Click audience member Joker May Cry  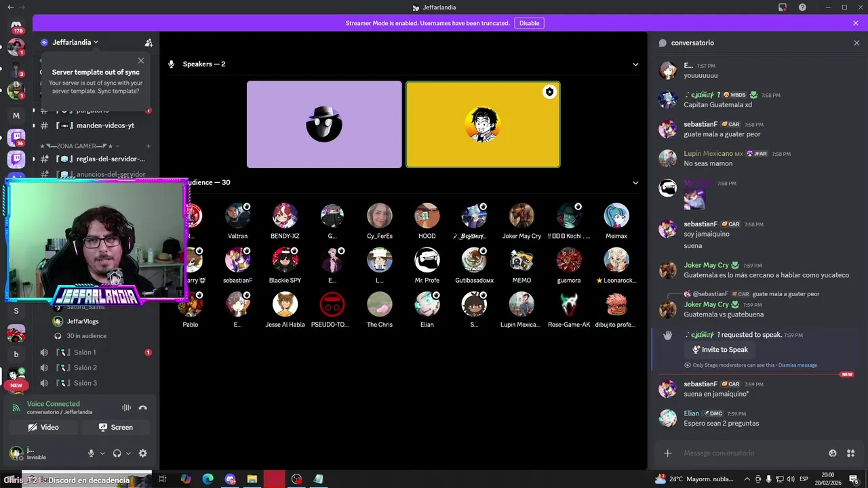(521, 221)
